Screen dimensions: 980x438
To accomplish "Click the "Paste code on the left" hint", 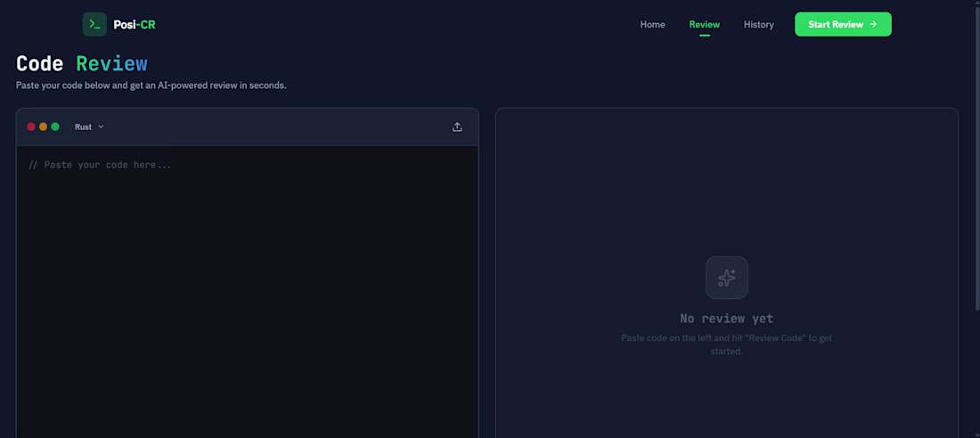I will (727, 345).
